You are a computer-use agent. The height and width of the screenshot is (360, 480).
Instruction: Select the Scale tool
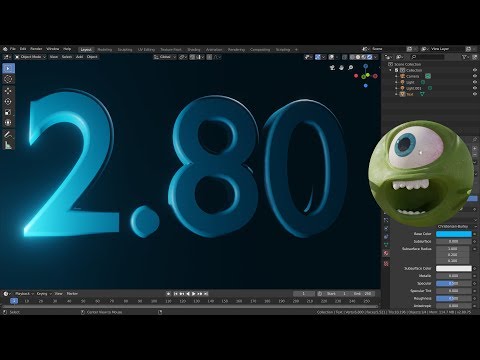8,112
